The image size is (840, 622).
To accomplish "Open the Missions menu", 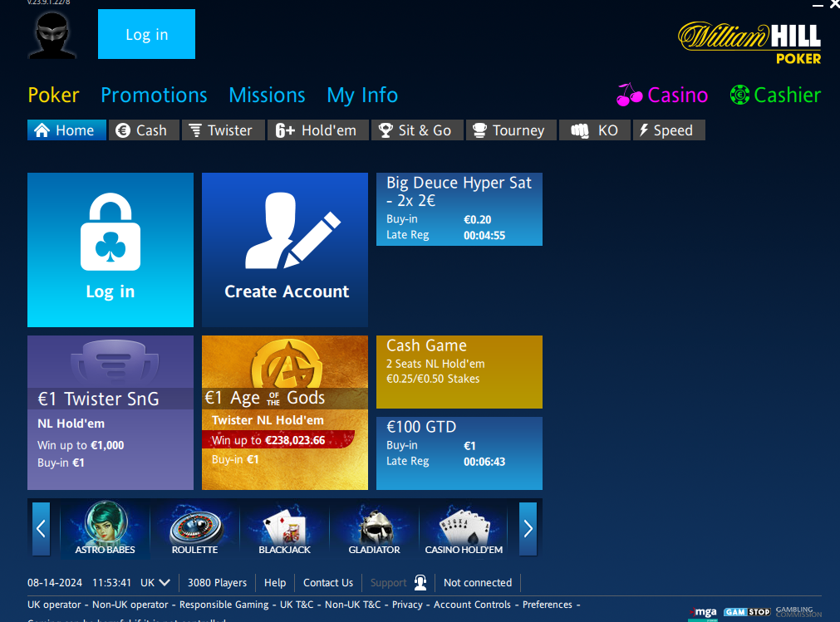I will (267, 96).
